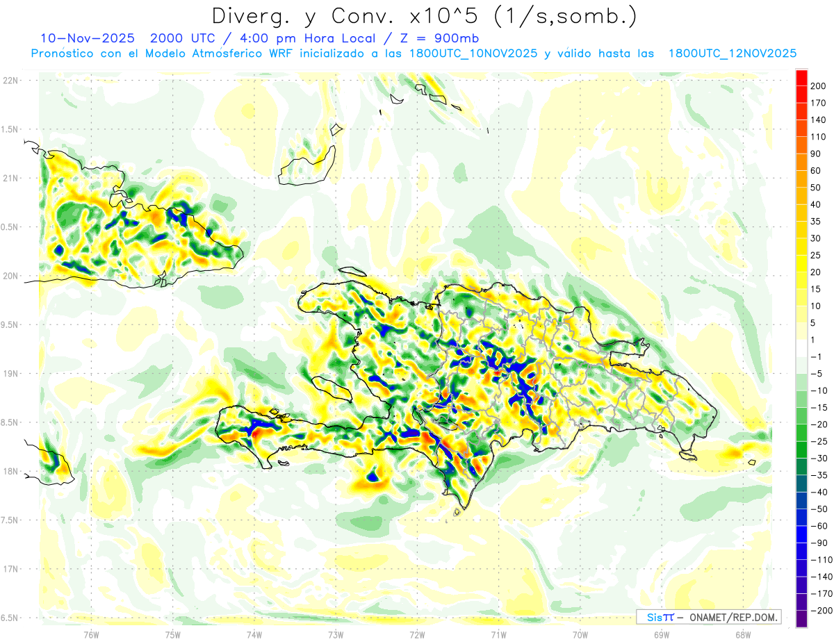
Task: Click the '20N' latitude label
Action: coord(10,276)
